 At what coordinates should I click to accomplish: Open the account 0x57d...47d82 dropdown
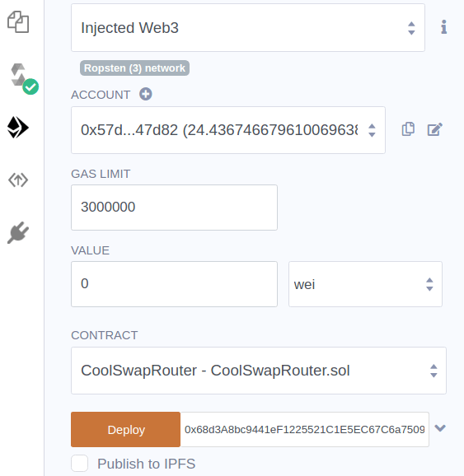click(228, 130)
